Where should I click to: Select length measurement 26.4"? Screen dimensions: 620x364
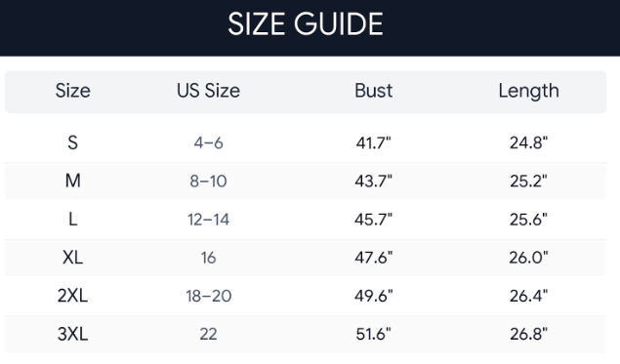tap(528, 296)
